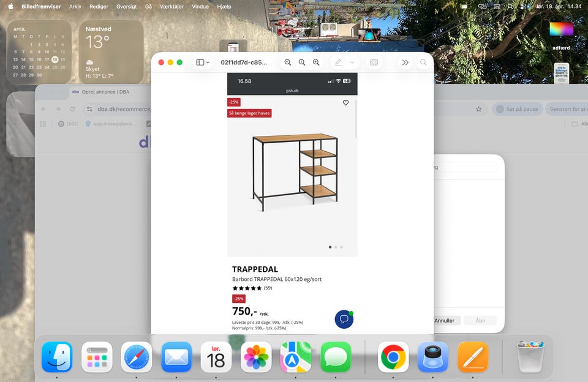Click the five-star rating row

click(247, 288)
